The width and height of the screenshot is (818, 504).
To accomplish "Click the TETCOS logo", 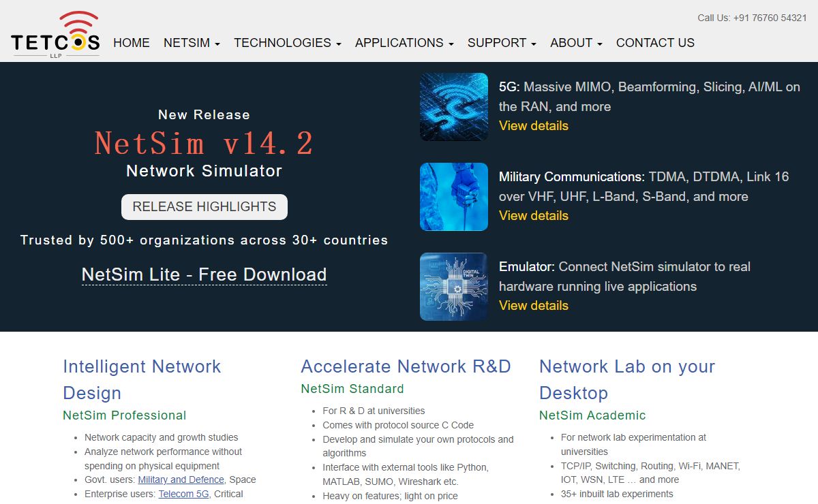I will click(x=55, y=34).
